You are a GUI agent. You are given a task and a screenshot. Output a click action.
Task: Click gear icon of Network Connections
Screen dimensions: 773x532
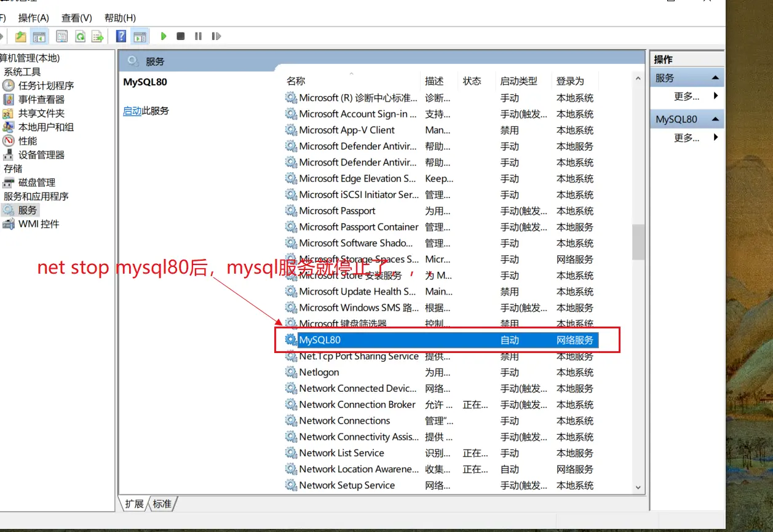(291, 421)
